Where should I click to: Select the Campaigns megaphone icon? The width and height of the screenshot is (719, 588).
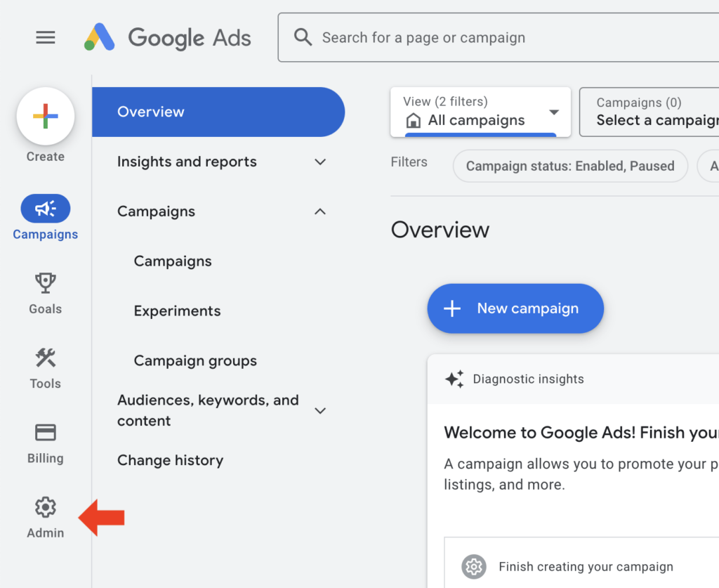click(x=45, y=208)
